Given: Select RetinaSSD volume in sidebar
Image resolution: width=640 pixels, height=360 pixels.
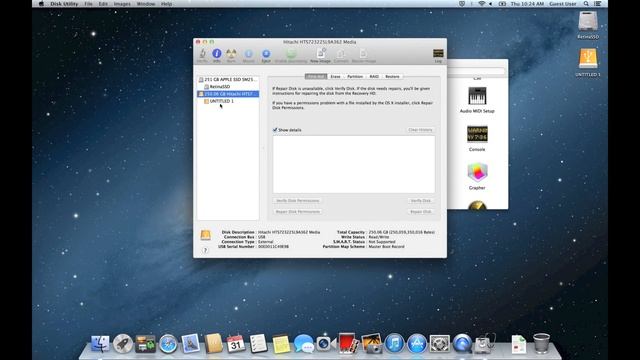Looking at the screenshot, I should (x=228, y=87).
